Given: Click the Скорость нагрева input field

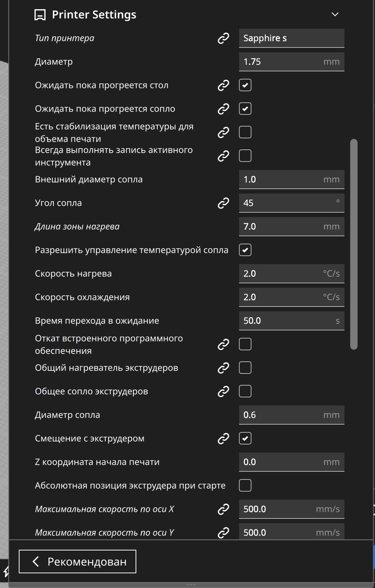Looking at the screenshot, I should pos(280,274).
